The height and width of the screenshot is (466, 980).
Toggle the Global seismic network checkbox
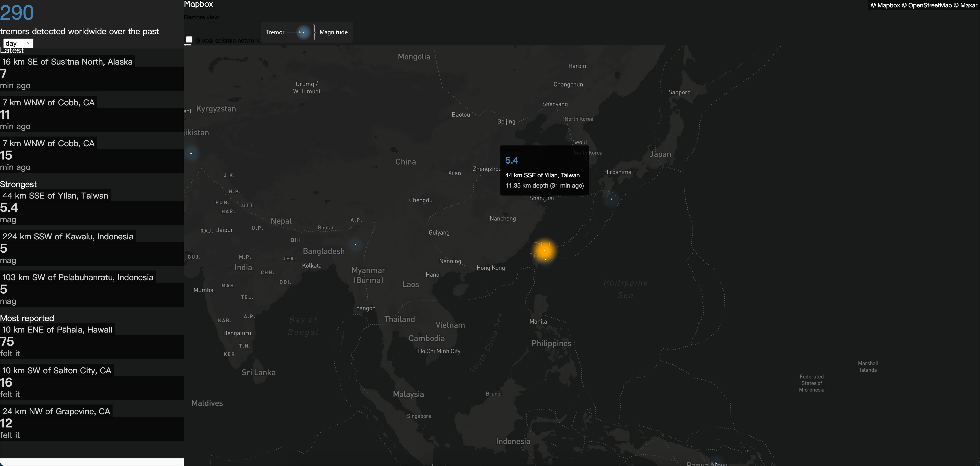pyautogui.click(x=189, y=40)
